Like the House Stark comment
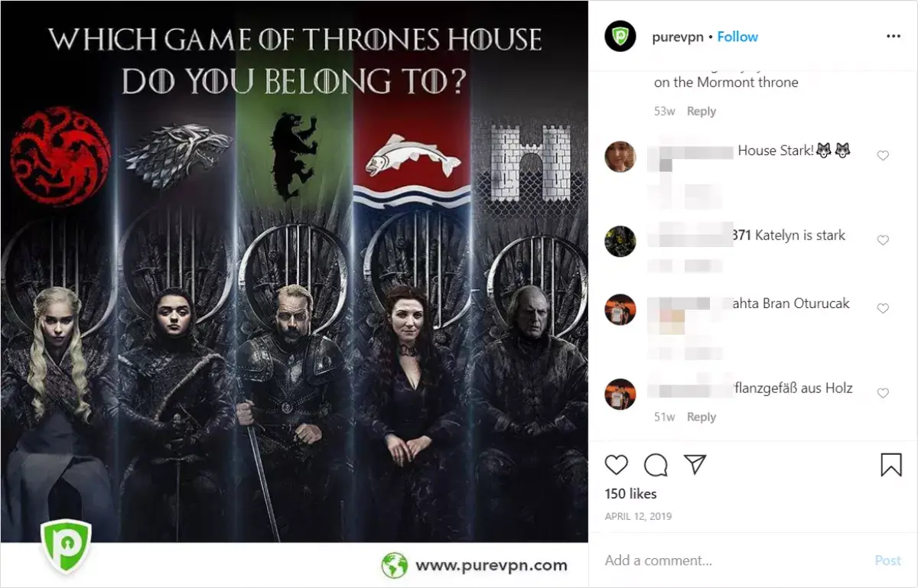Image resolution: width=918 pixels, height=588 pixels. [883, 156]
